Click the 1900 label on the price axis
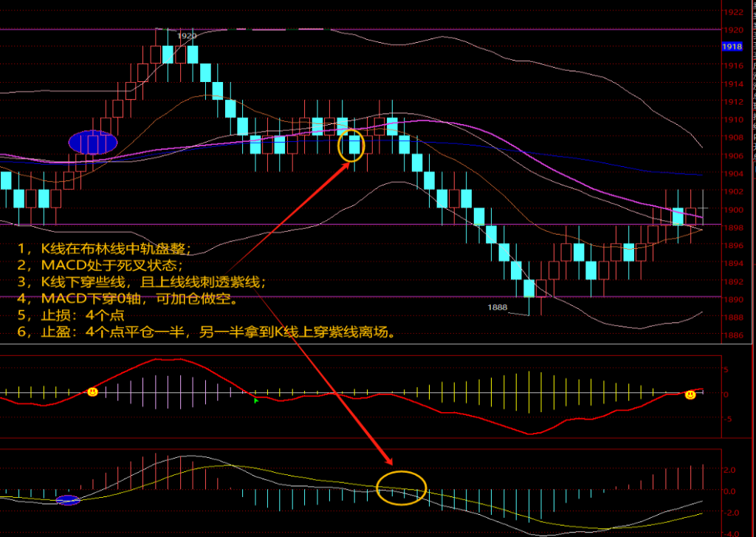The image size is (756, 537). click(x=733, y=210)
